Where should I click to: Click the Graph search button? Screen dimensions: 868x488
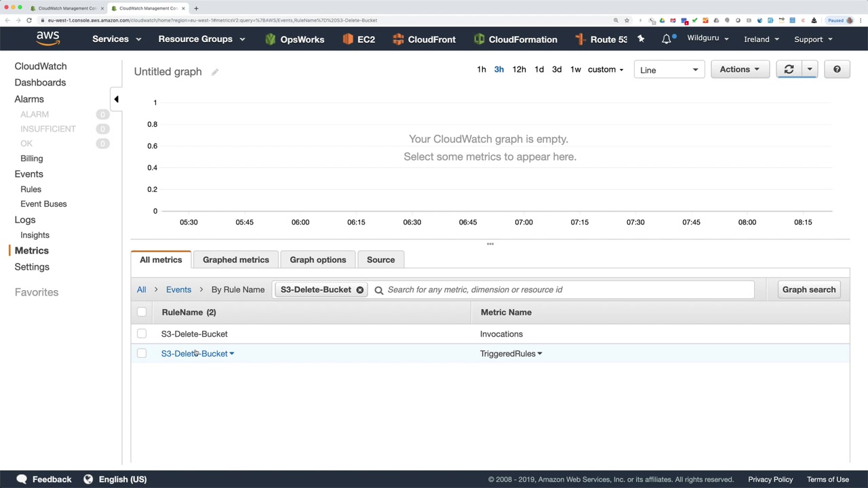click(x=809, y=289)
